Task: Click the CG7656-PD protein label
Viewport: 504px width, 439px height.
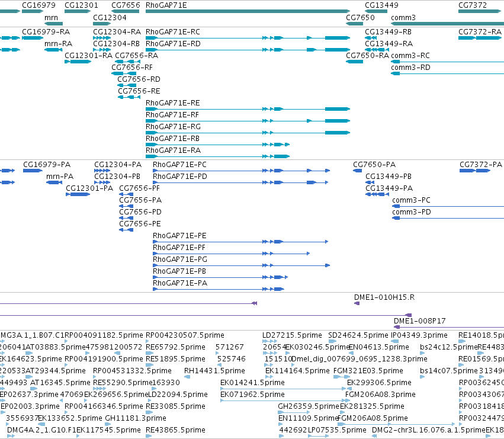Action: click(140, 212)
